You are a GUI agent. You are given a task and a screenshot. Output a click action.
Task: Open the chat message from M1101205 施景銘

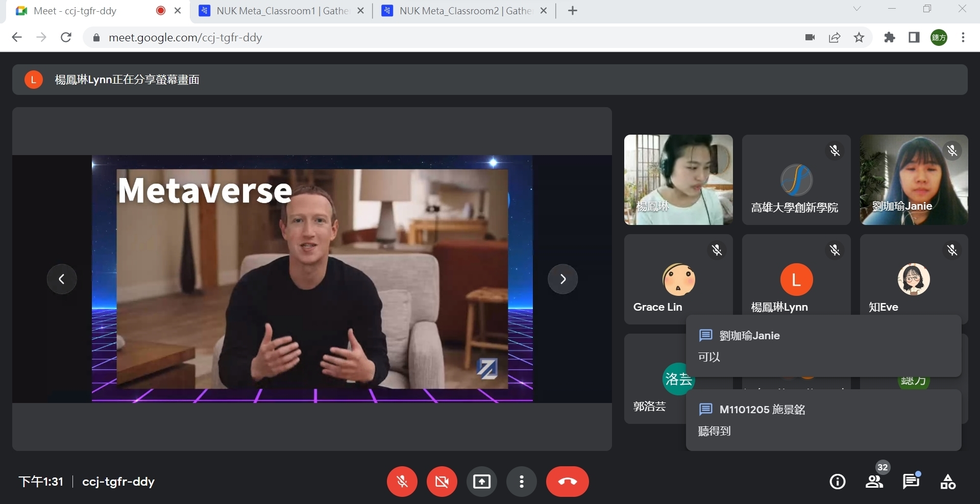coord(824,420)
